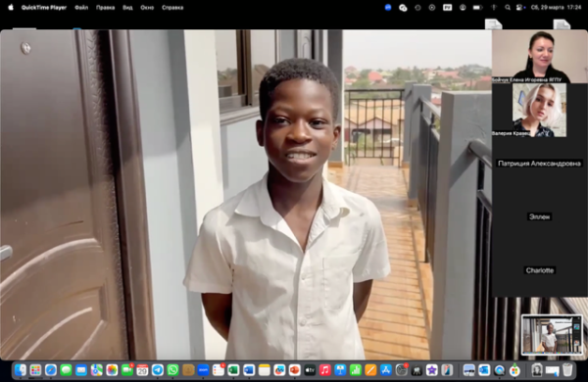588x382 pixels.
Task: Open Telegram from the Dock
Action: click(158, 370)
